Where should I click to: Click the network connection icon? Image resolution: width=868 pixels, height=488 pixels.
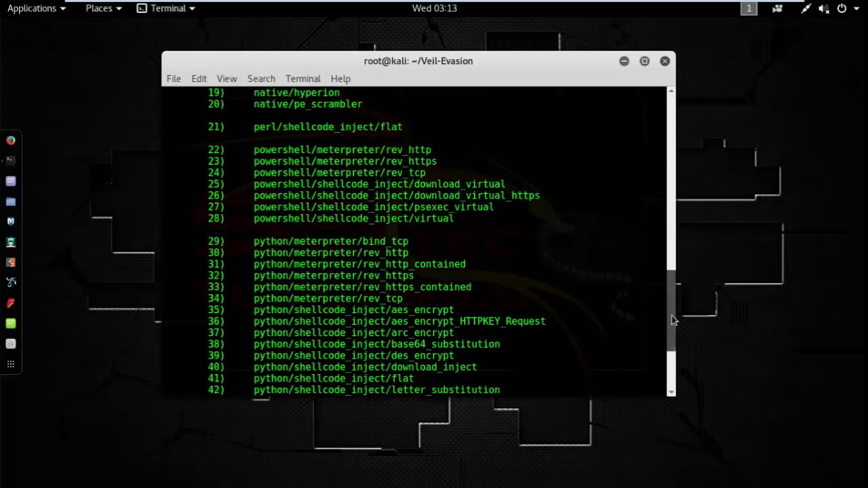pyautogui.click(x=806, y=8)
